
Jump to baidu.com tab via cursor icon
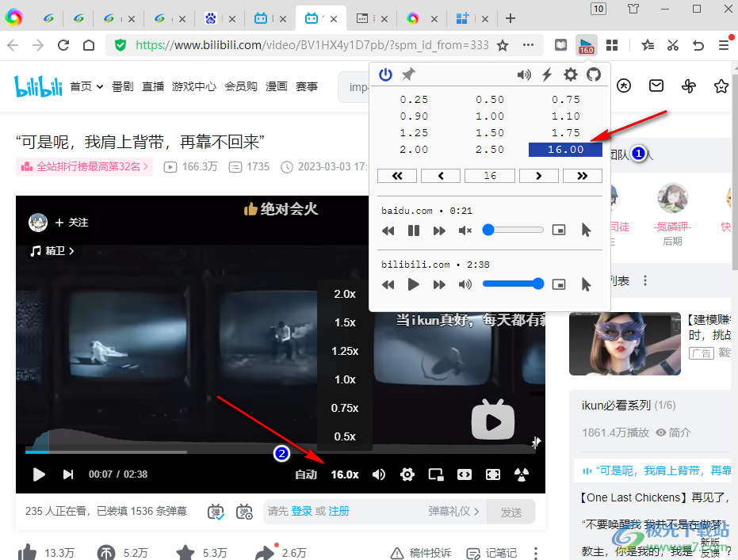point(586,230)
